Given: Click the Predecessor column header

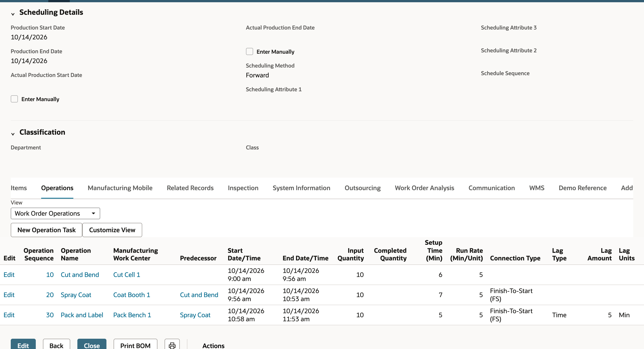Looking at the screenshot, I should click(x=198, y=258).
